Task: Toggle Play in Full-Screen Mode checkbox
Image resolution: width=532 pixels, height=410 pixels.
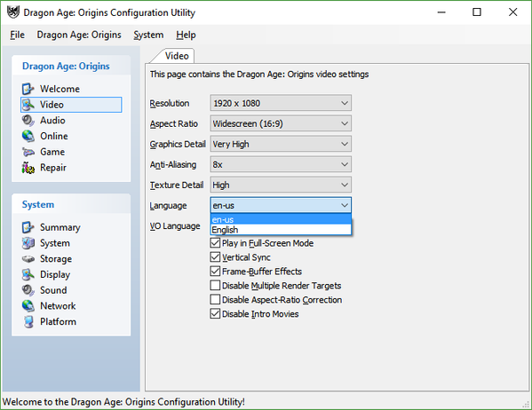Action: coord(215,243)
